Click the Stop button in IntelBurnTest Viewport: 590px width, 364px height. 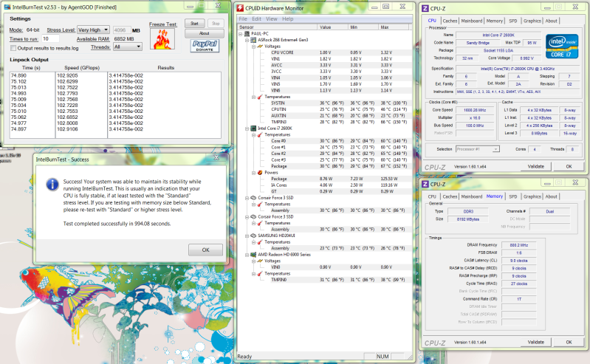pyautogui.click(x=216, y=24)
